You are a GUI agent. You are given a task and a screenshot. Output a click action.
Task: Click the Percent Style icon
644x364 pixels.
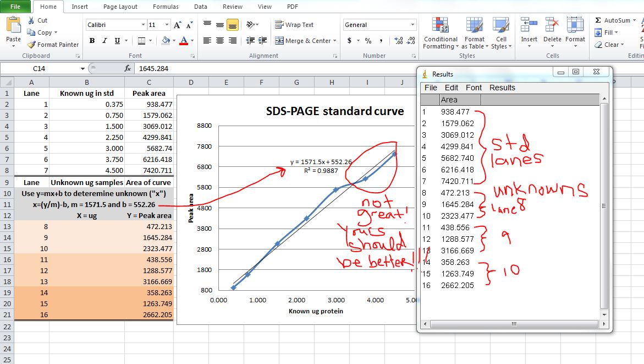click(368, 41)
